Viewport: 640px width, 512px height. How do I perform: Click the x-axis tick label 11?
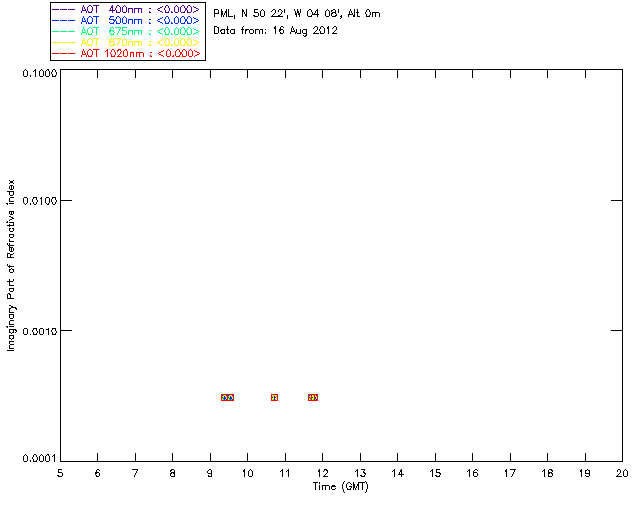tap(285, 473)
